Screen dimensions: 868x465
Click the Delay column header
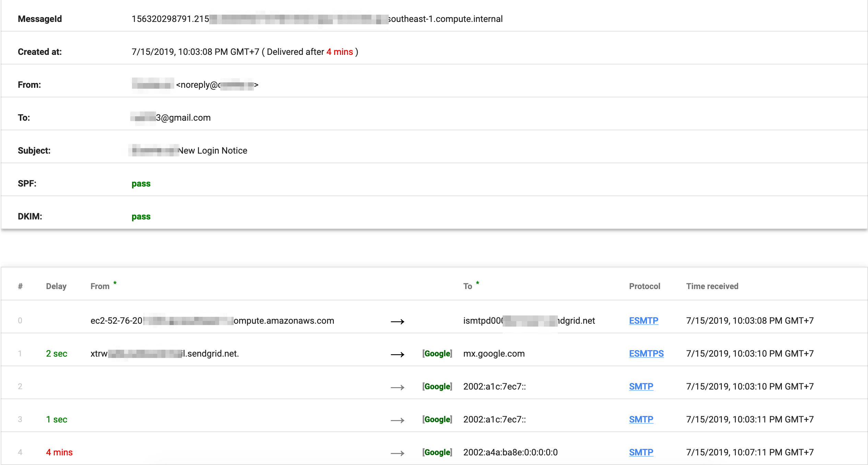click(x=56, y=286)
